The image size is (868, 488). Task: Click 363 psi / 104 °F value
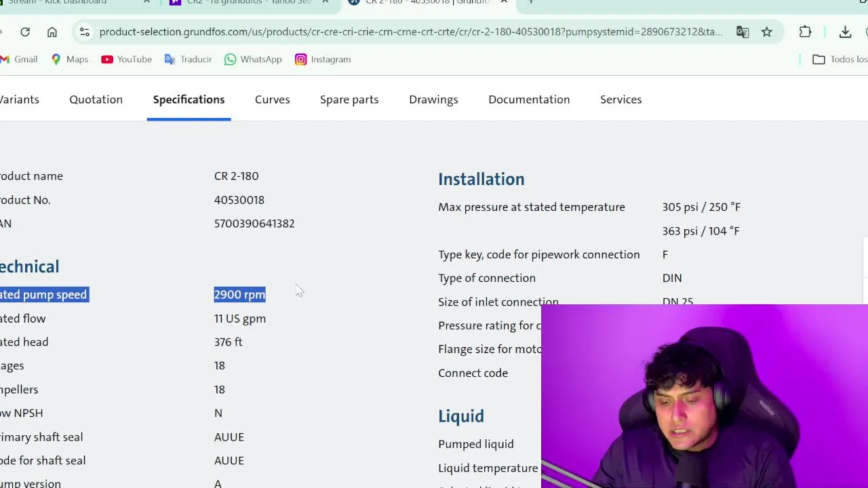[701, 231]
